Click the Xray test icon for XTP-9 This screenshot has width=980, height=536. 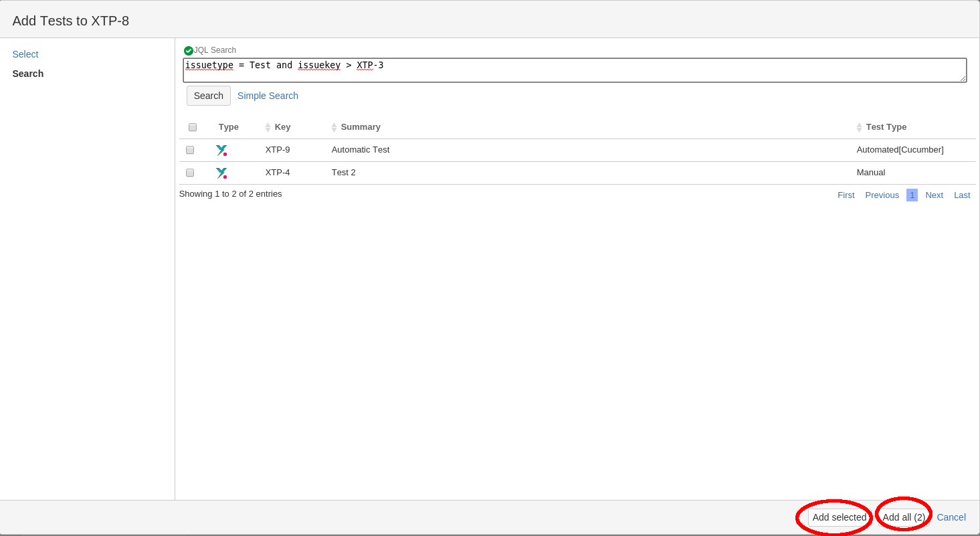coord(221,151)
